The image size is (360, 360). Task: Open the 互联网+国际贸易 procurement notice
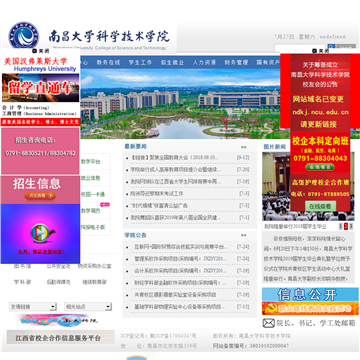181,247
